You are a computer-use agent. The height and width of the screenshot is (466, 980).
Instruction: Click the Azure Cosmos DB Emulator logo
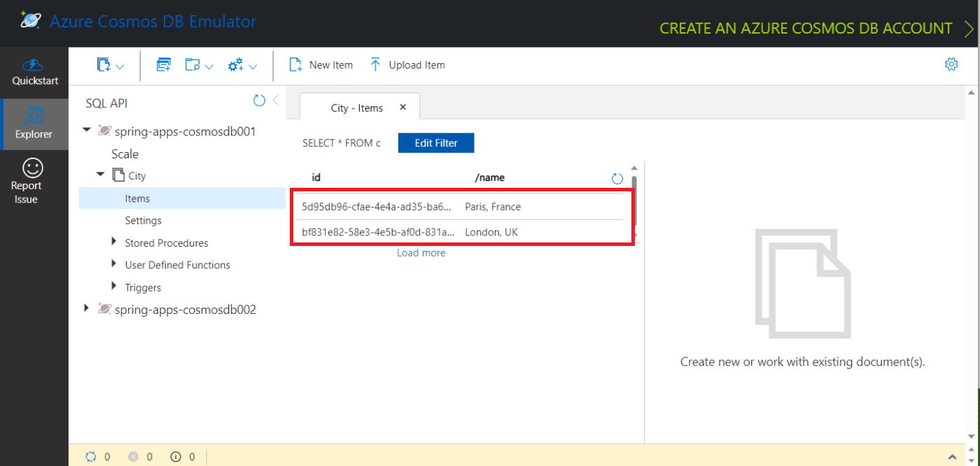pyautogui.click(x=30, y=21)
